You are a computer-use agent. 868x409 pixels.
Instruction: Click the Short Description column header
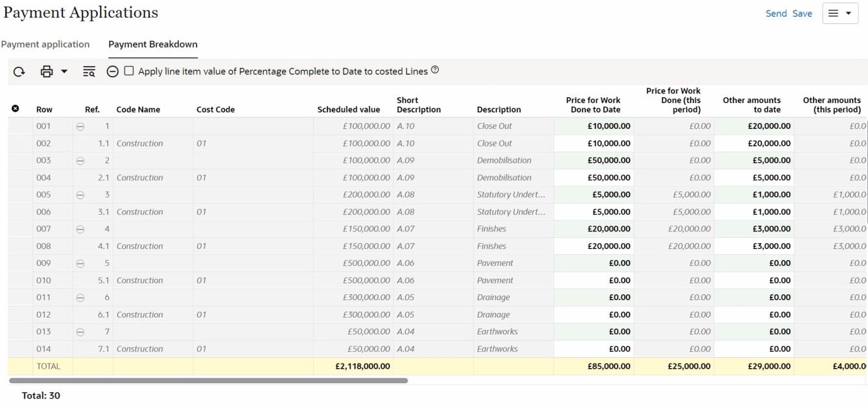419,105
